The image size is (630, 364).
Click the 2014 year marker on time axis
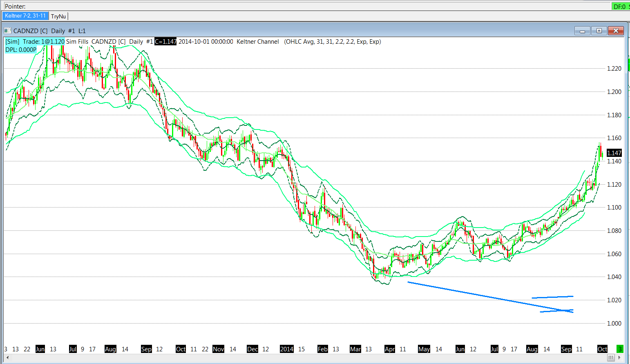(286, 349)
